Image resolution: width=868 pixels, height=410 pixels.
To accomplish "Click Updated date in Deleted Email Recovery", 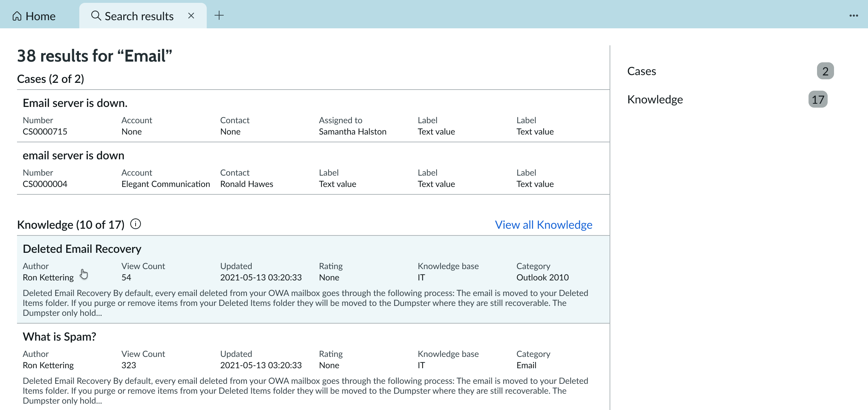I will click(x=261, y=277).
